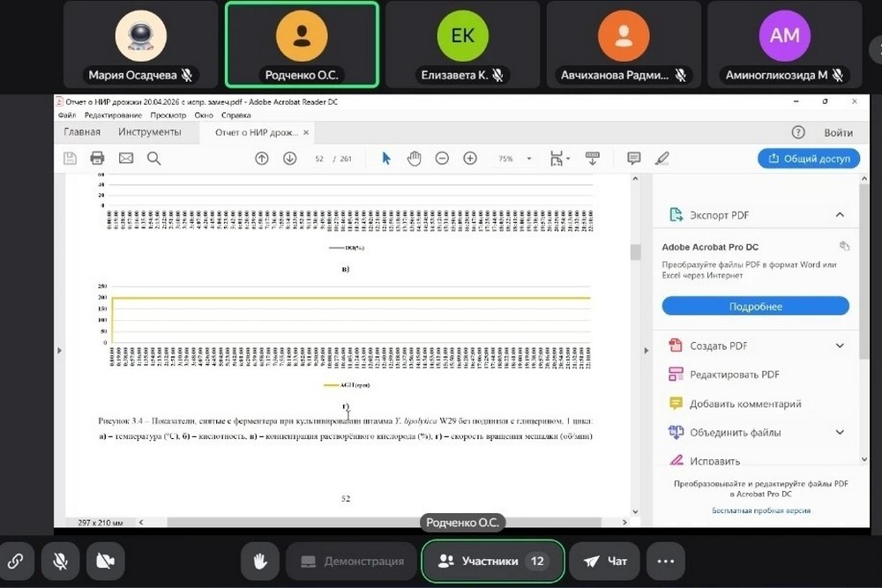Close the Отчет о НИР document tab
This screenshot has height=588, width=882.
[x=306, y=132]
